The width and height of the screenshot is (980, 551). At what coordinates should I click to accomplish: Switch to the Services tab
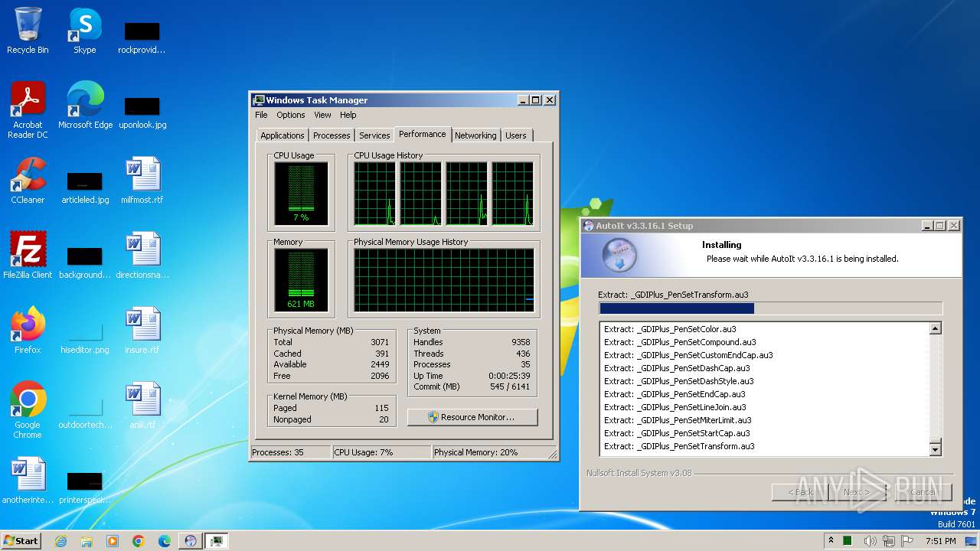click(374, 135)
